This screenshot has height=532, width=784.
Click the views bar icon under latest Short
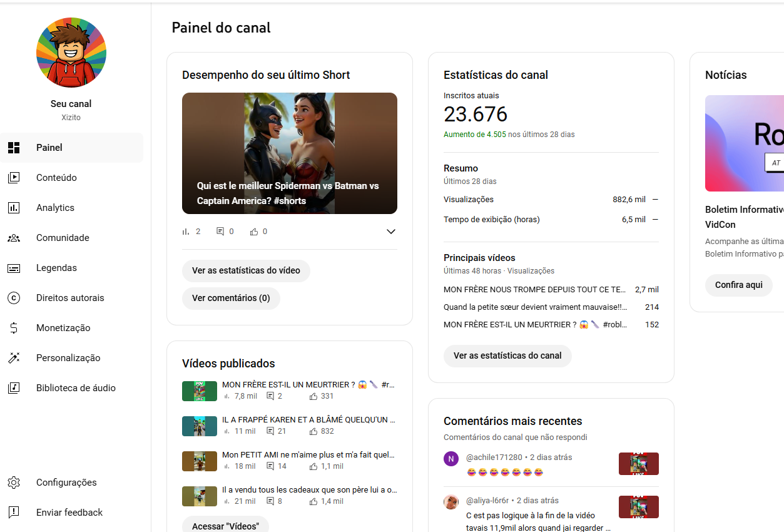click(x=186, y=232)
